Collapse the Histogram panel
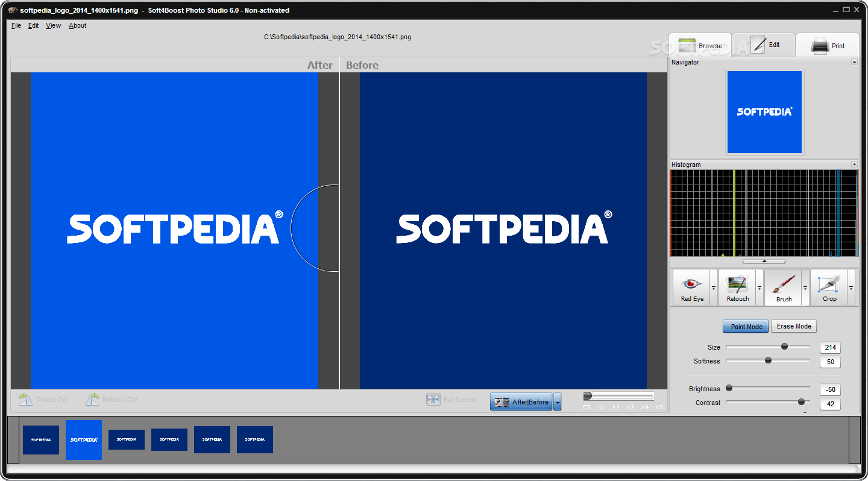 pyautogui.click(x=854, y=165)
